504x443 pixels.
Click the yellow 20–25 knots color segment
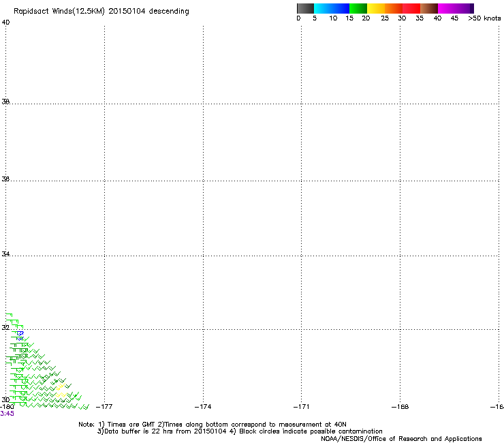pos(376,8)
